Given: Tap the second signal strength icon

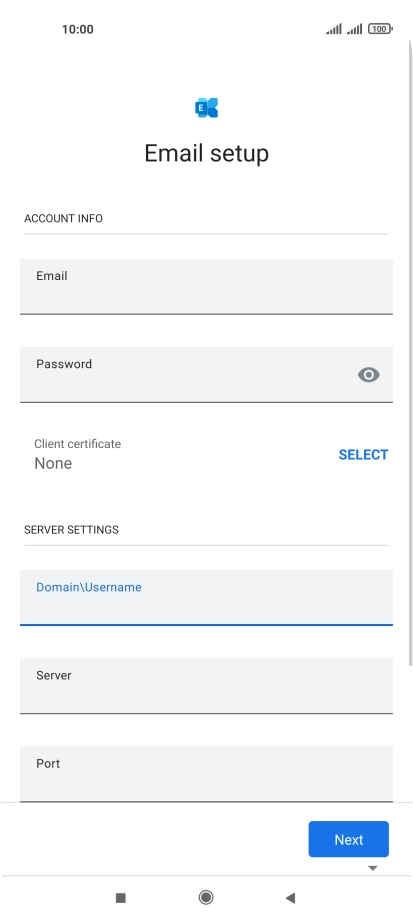Looking at the screenshot, I should click(354, 29).
